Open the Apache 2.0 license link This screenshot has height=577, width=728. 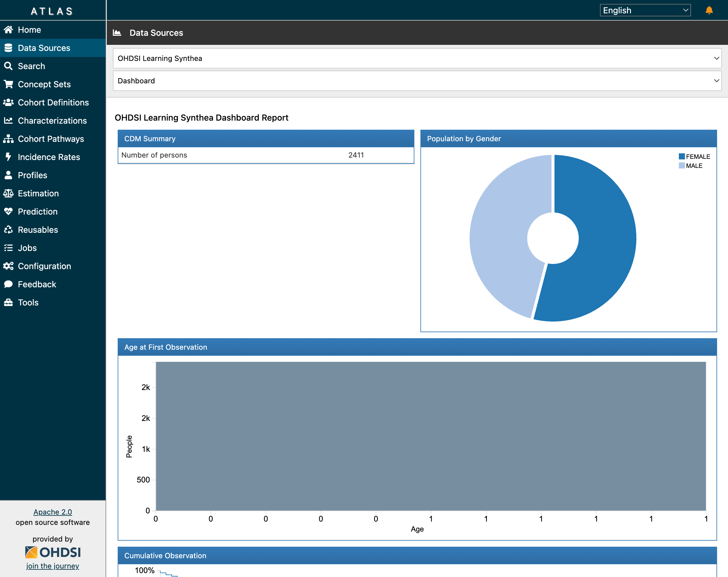[52, 512]
